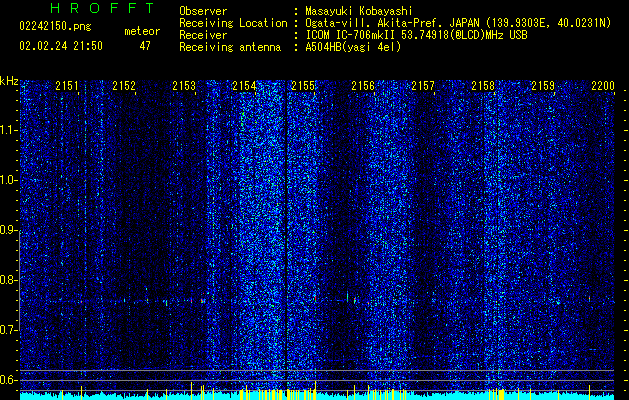Click the Receiver label
The height and width of the screenshot is (400, 629).
pyautogui.click(x=203, y=35)
